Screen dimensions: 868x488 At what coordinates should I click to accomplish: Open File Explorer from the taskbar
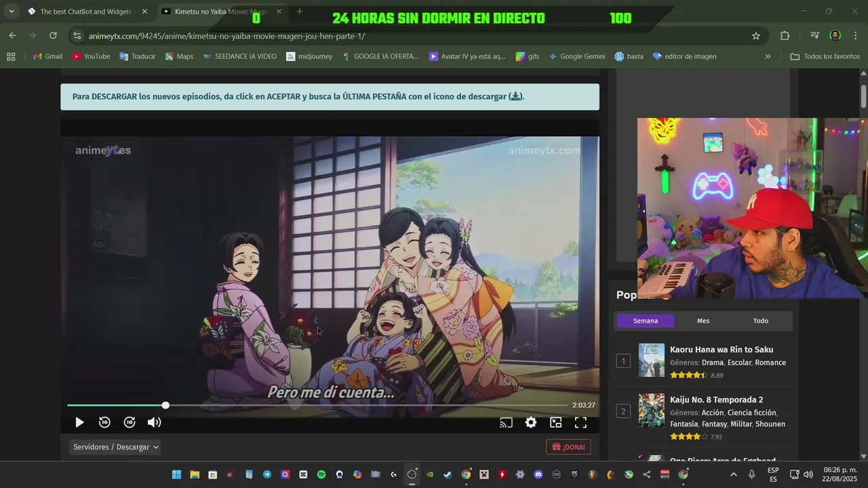pyautogui.click(x=195, y=474)
